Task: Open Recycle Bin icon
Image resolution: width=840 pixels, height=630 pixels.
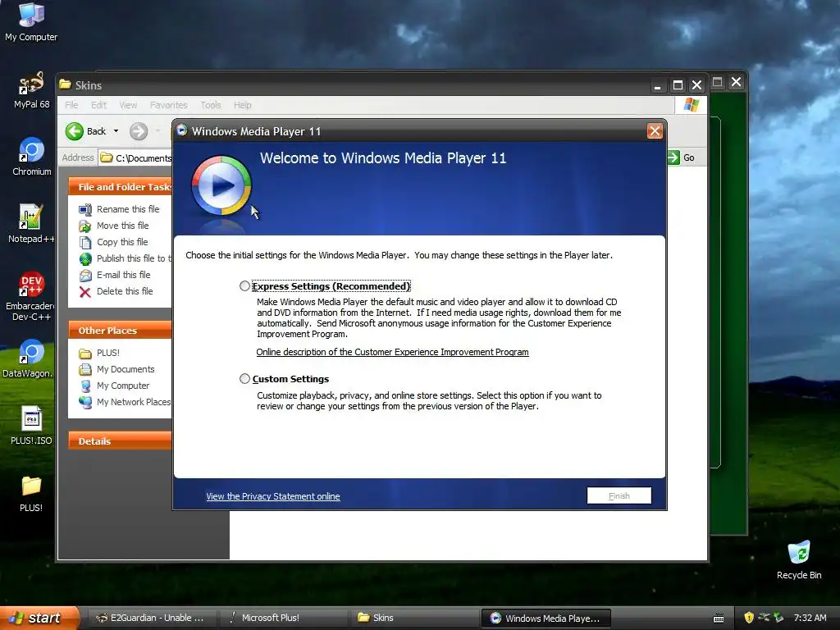Action: click(799, 560)
